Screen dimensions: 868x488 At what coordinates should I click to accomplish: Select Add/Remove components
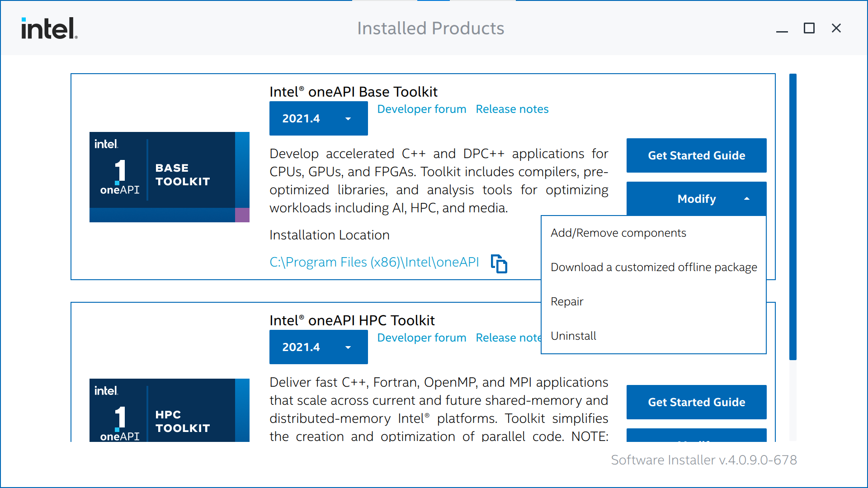[618, 233]
